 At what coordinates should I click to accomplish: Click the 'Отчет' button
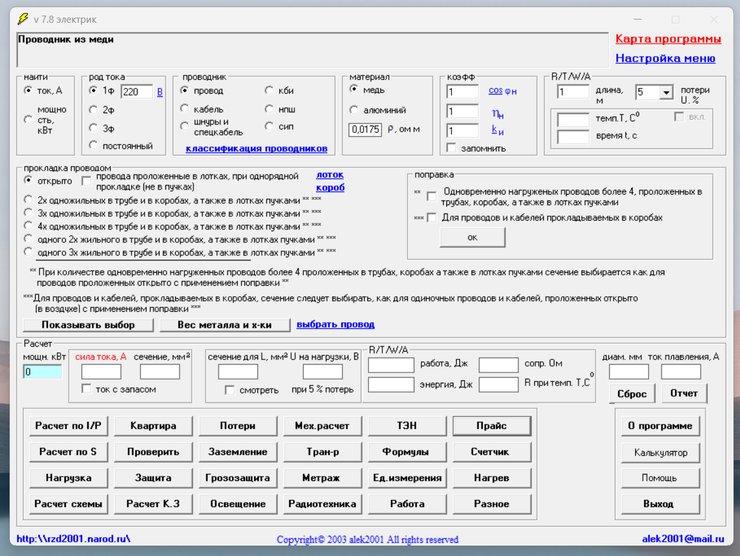coord(684,393)
